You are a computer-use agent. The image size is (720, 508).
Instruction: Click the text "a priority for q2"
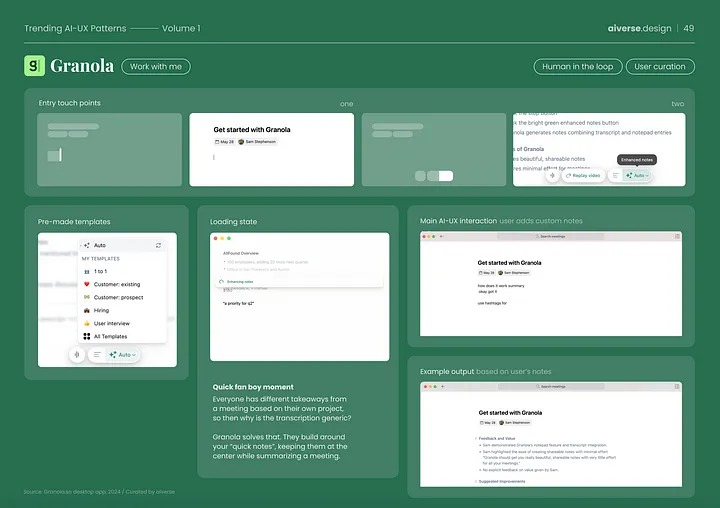point(238,304)
